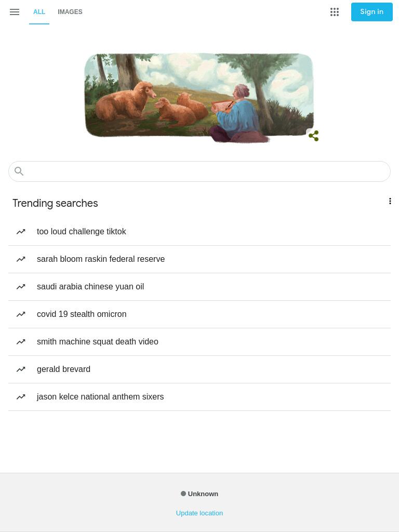Share the doodle via share icon
Viewport: 399px width, 532px height.
(313, 136)
